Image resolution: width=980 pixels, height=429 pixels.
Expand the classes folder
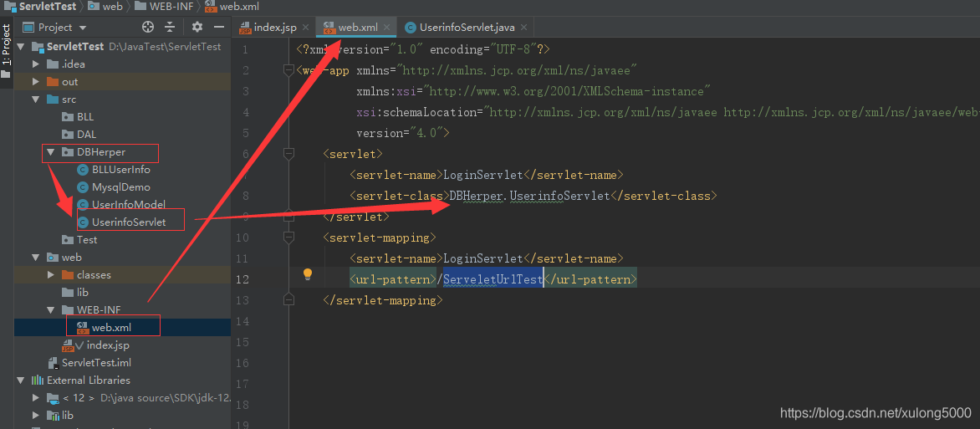click(51, 274)
